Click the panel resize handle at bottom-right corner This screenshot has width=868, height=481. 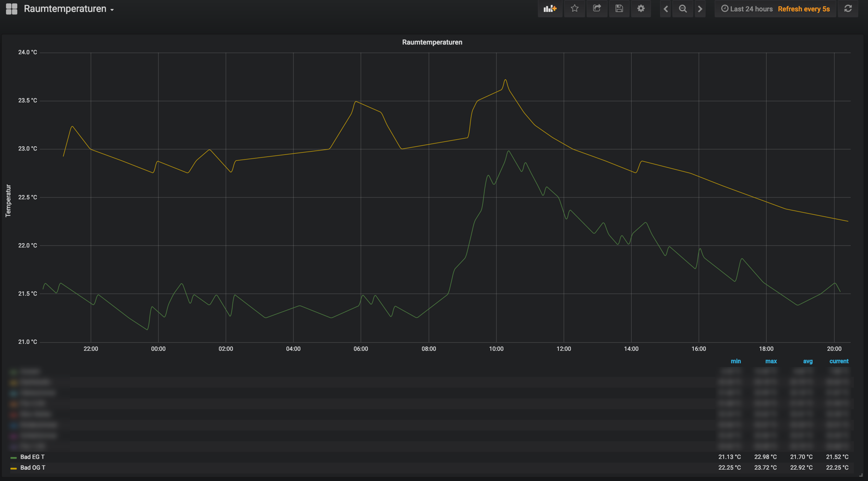861,475
